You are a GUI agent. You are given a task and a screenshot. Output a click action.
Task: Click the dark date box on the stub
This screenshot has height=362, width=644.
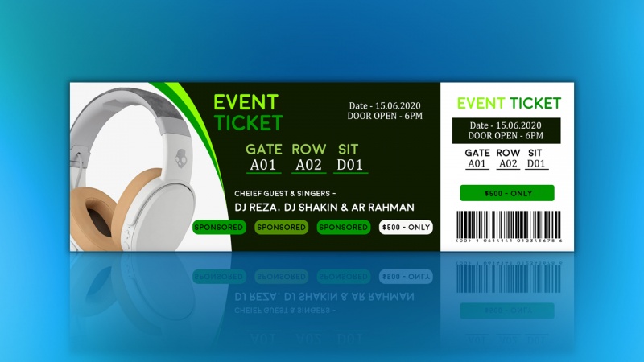click(x=506, y=131)
